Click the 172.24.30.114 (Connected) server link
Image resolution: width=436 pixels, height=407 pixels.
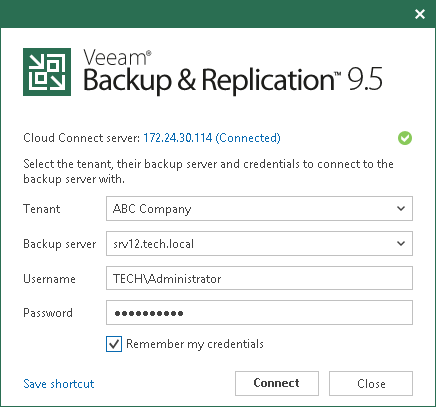(x=212, y=138)
